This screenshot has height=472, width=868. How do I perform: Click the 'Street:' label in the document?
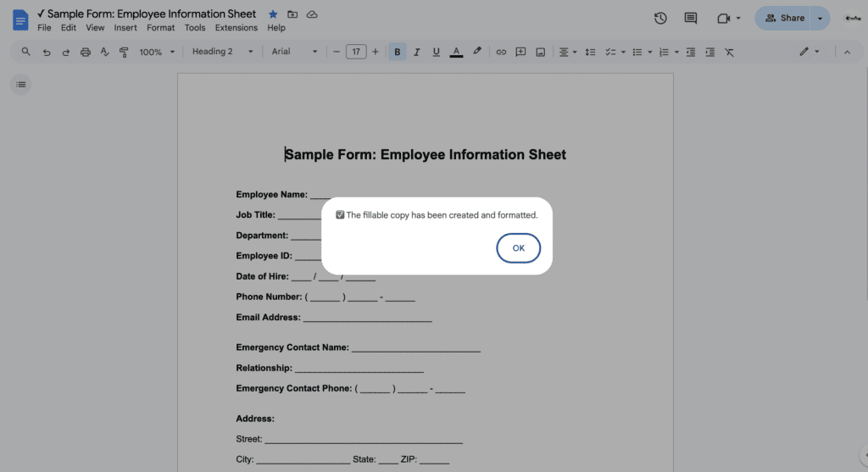249,439
